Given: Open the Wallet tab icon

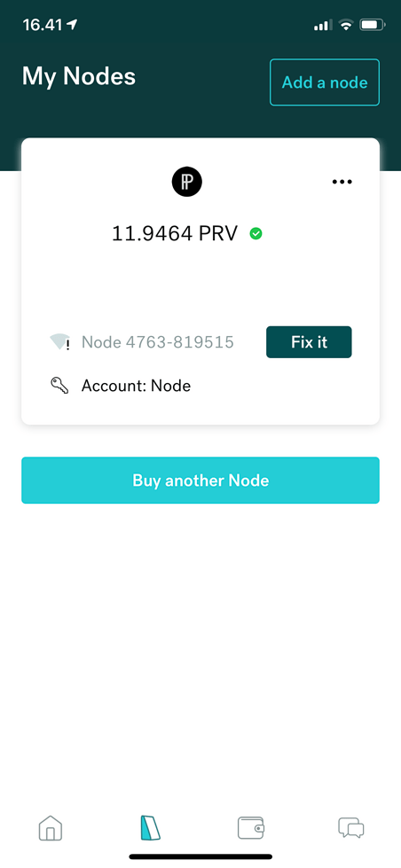Looking at the screenshot, I should pyautogui.click(x=251, y=828).
